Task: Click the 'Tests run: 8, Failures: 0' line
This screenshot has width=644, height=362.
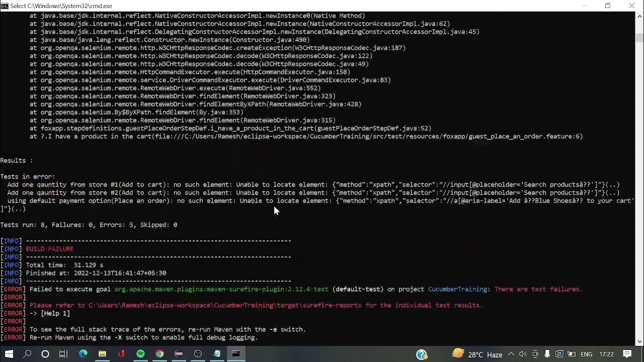Action: point(89,225)
